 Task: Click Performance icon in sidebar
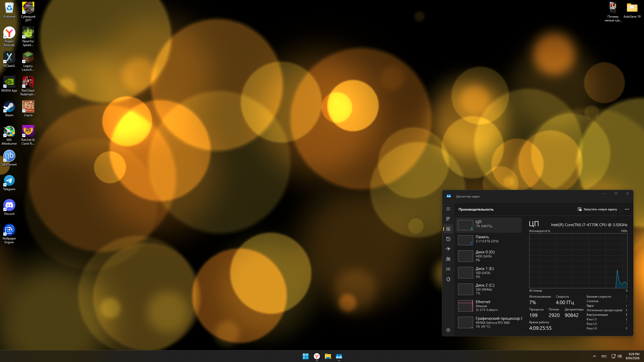(x=448, y=229)
